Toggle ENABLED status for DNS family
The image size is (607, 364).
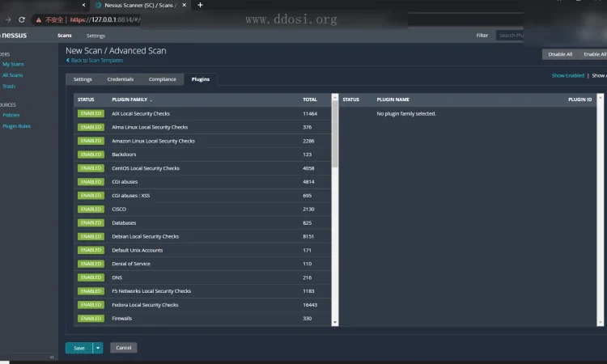[91, 277]
